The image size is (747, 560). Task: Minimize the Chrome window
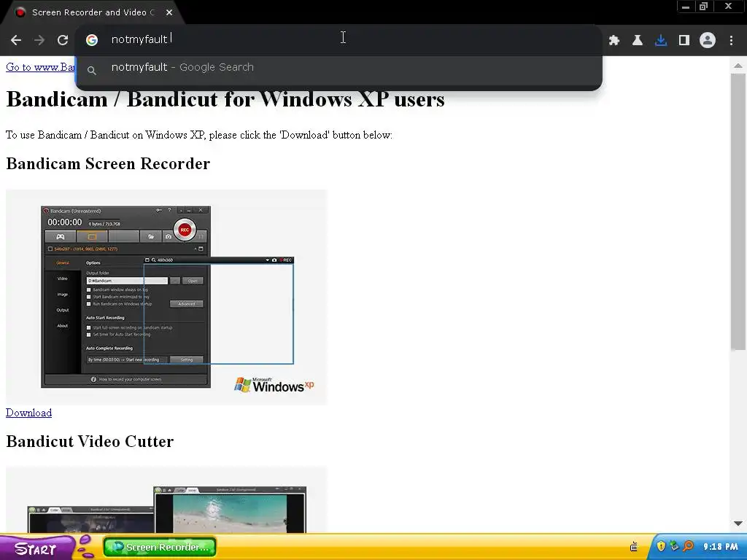click(686, 7)
